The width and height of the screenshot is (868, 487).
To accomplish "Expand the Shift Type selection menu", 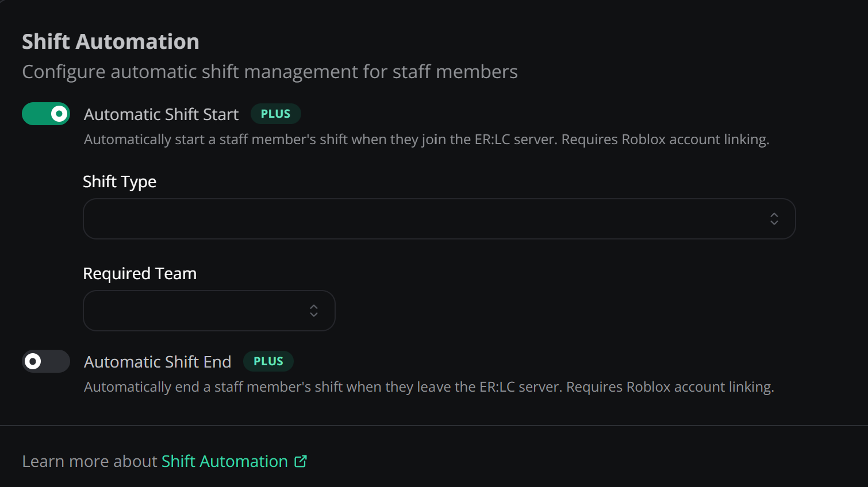I will point(439,219).
